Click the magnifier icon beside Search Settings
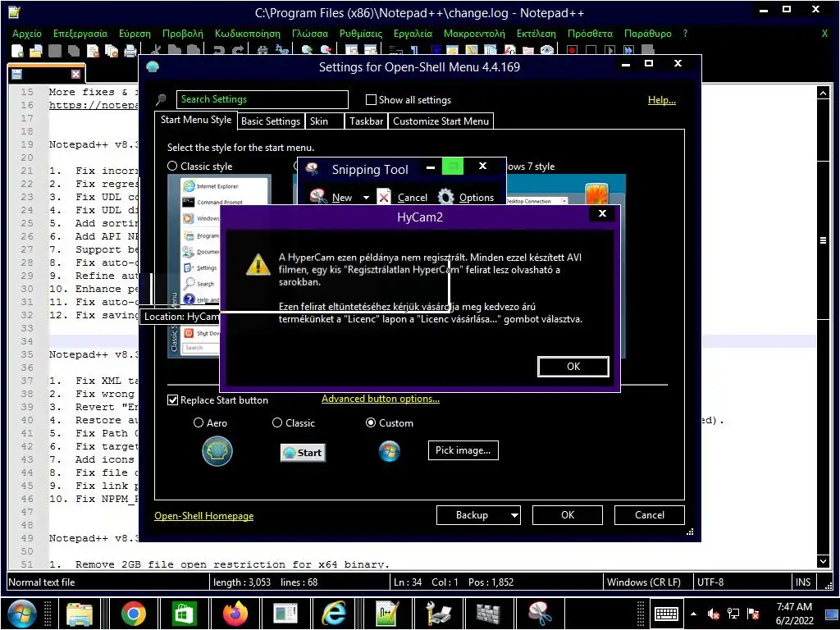The width and height of the screenshot is (840, 630). [x=162, y=99]
